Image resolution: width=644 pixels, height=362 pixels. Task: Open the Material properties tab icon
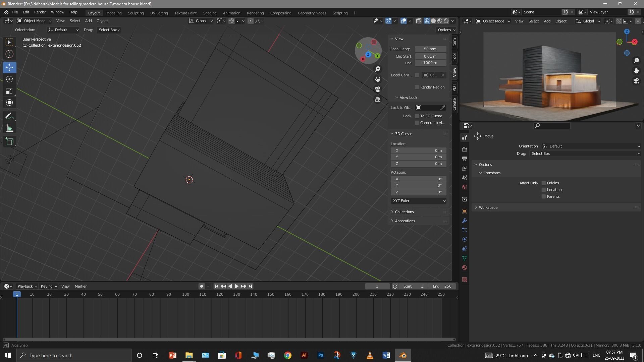tap(465, 267)
